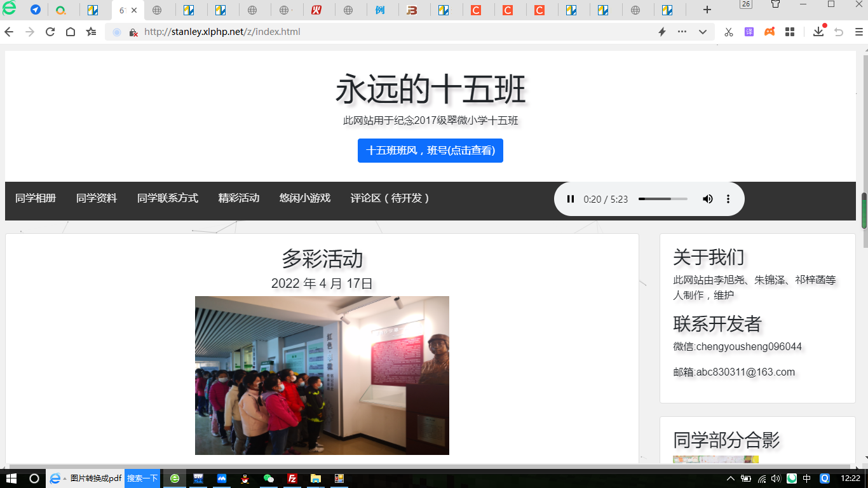
Task: Open 同学相册 navigation item
Action: point(36,198)
